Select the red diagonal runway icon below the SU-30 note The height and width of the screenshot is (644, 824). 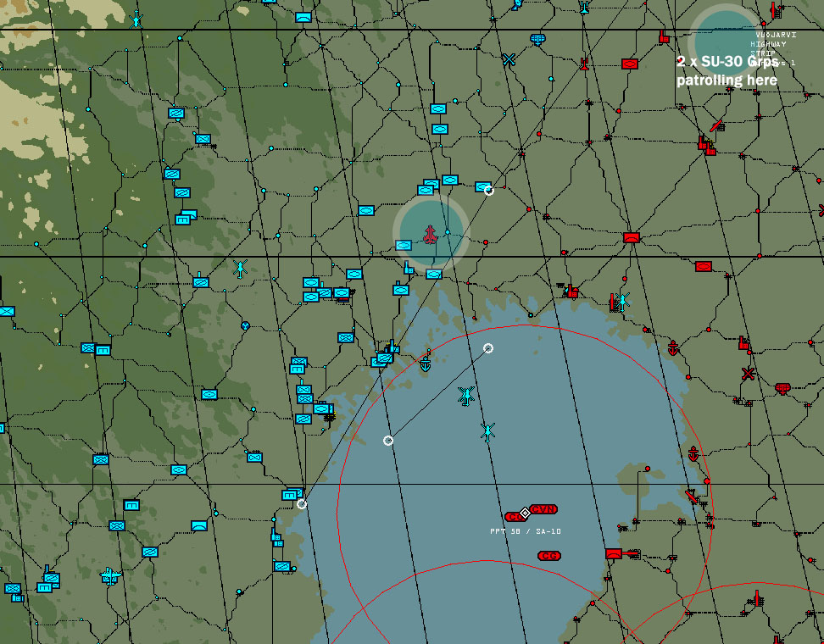pyautogui.click(x=715, y=125)
